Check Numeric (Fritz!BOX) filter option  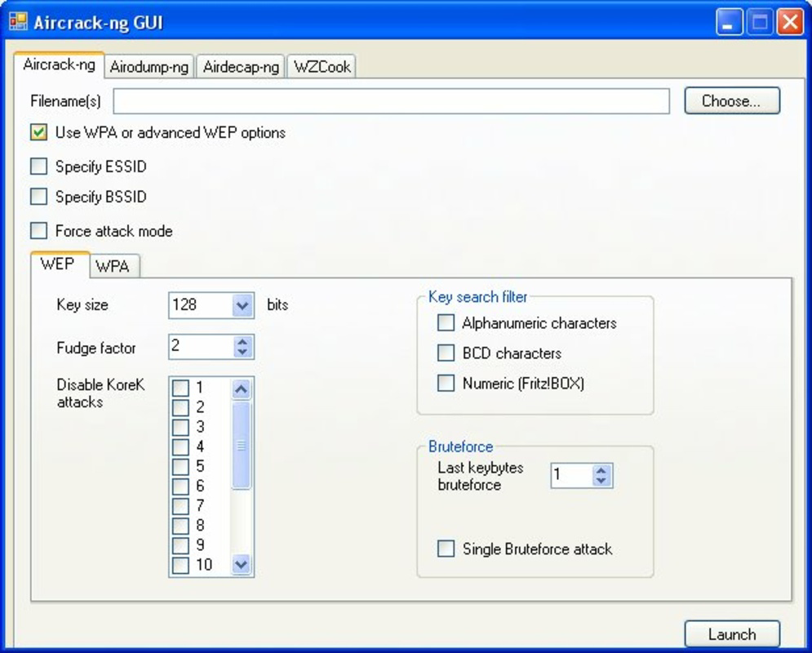coord(445,382)
